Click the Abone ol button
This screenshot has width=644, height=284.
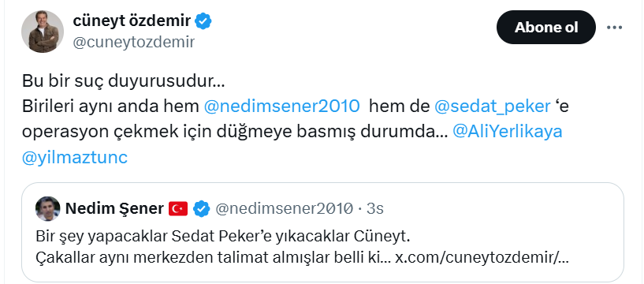(545, 28)
